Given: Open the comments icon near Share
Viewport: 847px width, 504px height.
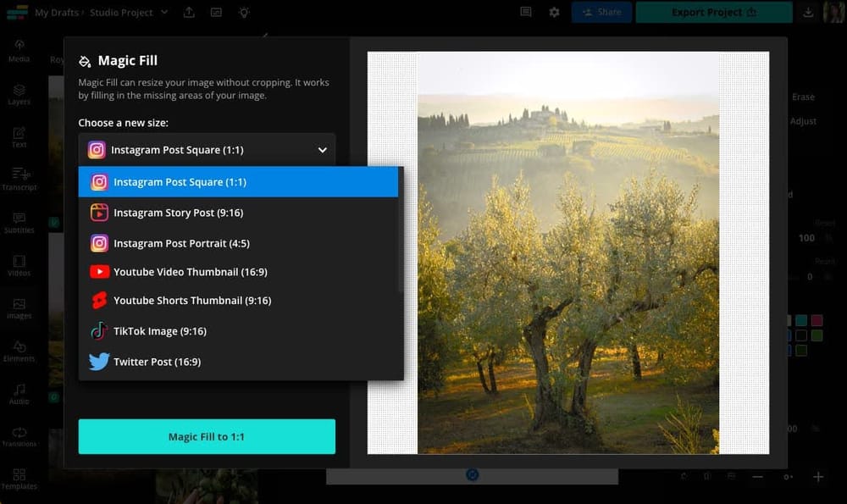Looking at the screenshot, I should (x=525, y=12).
